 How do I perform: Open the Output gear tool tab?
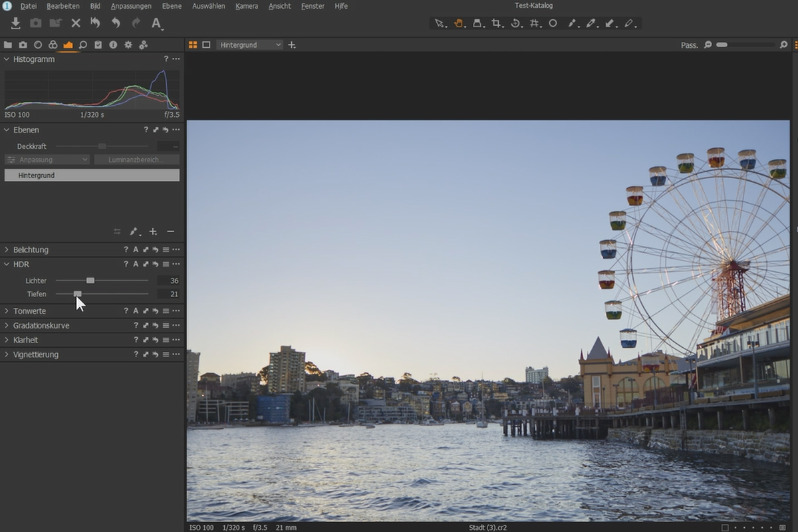coord(128,45)
